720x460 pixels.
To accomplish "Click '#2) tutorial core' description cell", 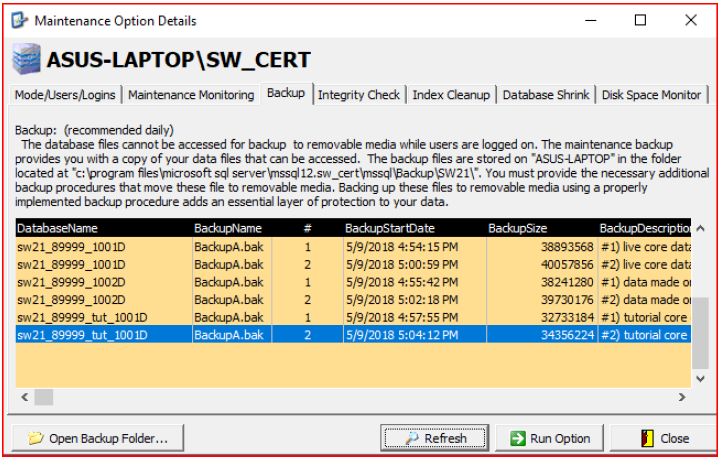I will (x=645, y=335).
